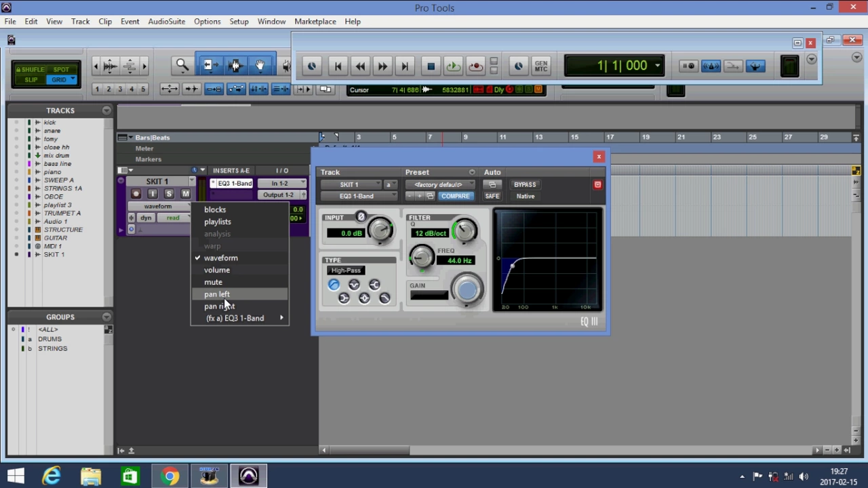Click the Go to End transport button
The image size is (868, 488).
coord(405,66)
